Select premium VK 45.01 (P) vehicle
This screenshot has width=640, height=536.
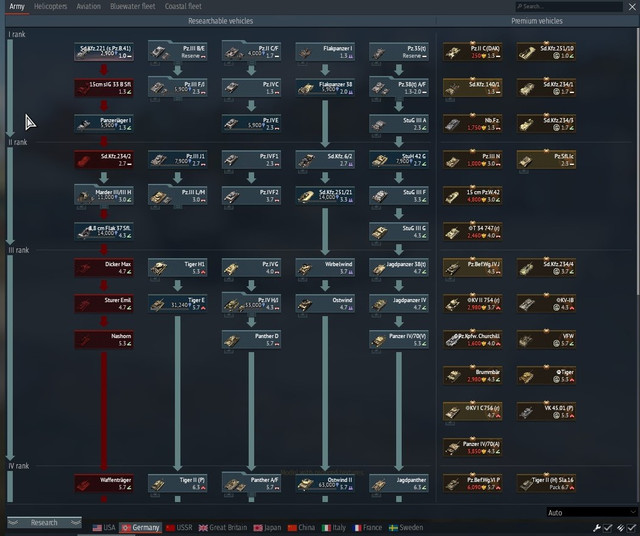click(547, 411)
